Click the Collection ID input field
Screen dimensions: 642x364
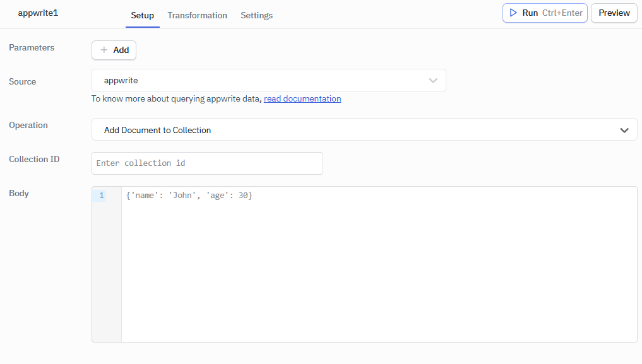click(x=207, y=163)
